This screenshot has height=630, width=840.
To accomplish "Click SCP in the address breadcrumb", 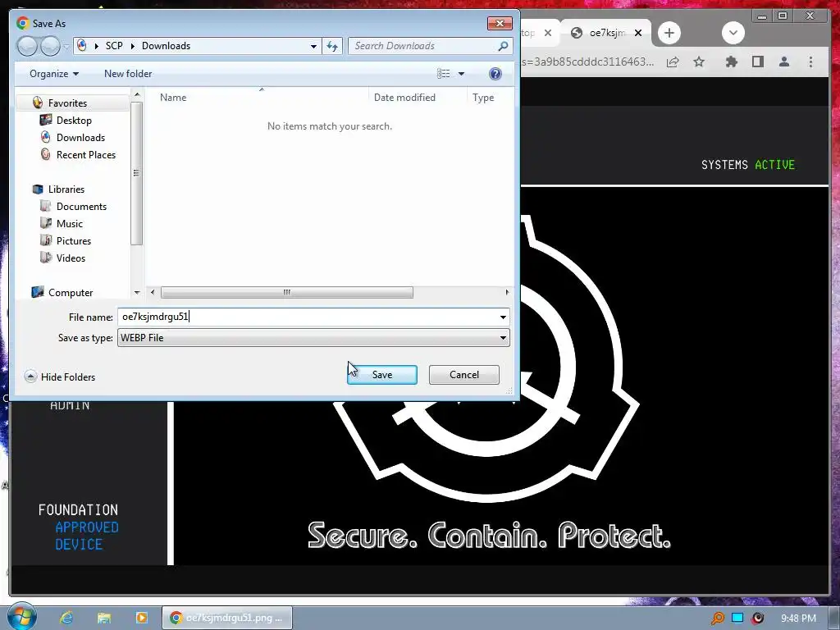I will coord(114,46).
